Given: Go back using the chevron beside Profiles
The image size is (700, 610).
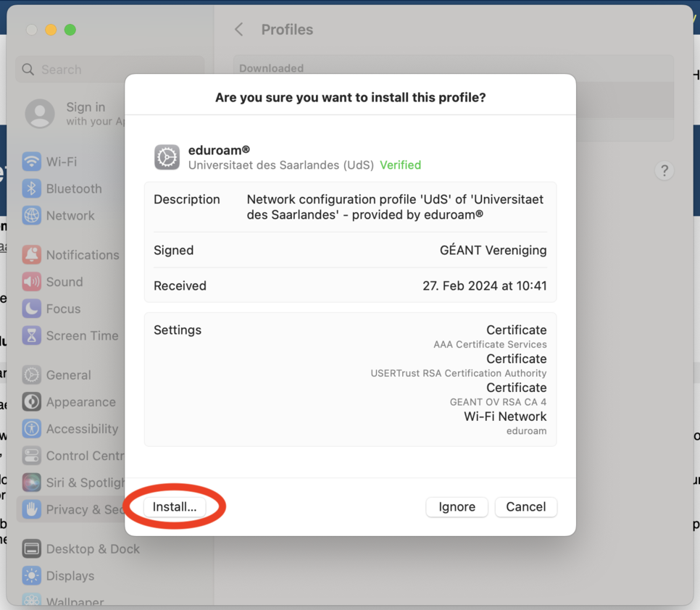Looking at the screenshot, I should 239,30.
